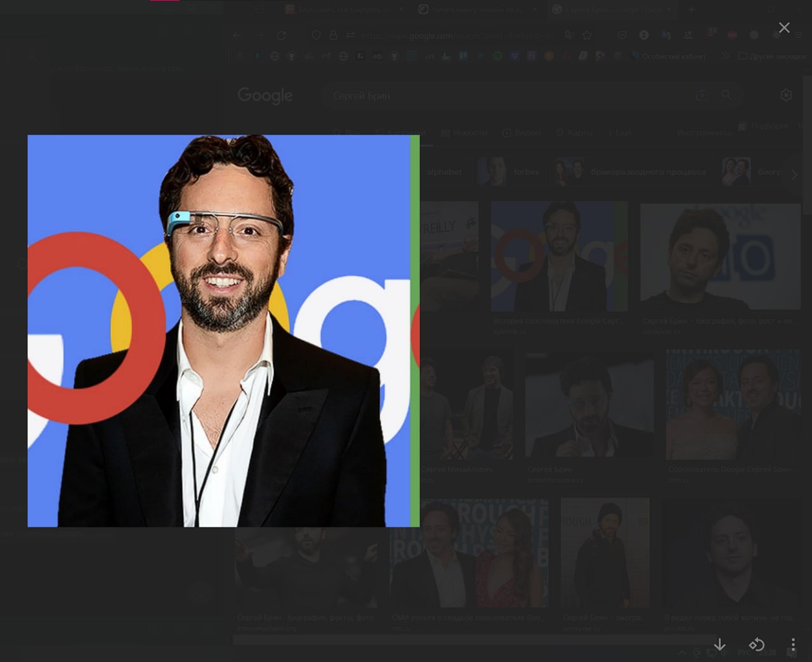Expand the Ещё menu
The image size is (812, 662).
[x=620, y=133]
